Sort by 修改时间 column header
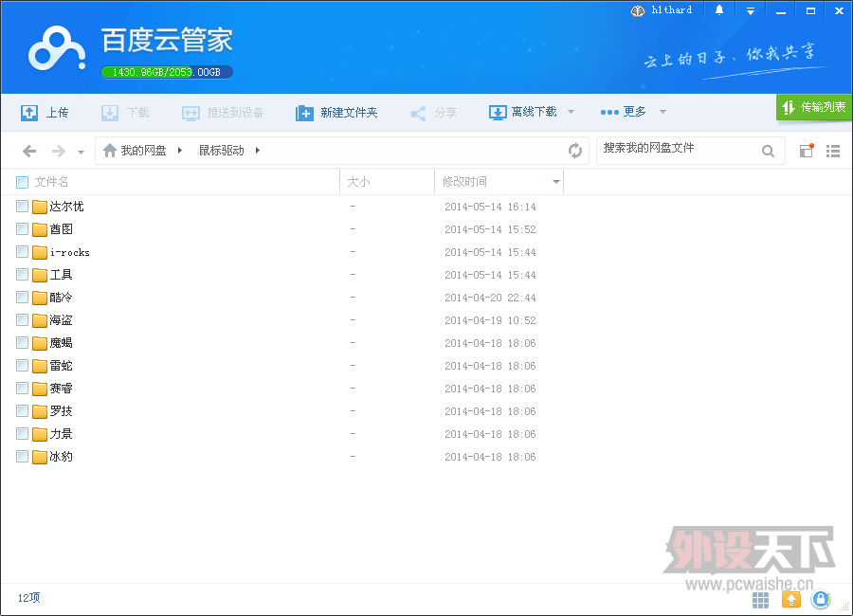 [x=464, y=182]
